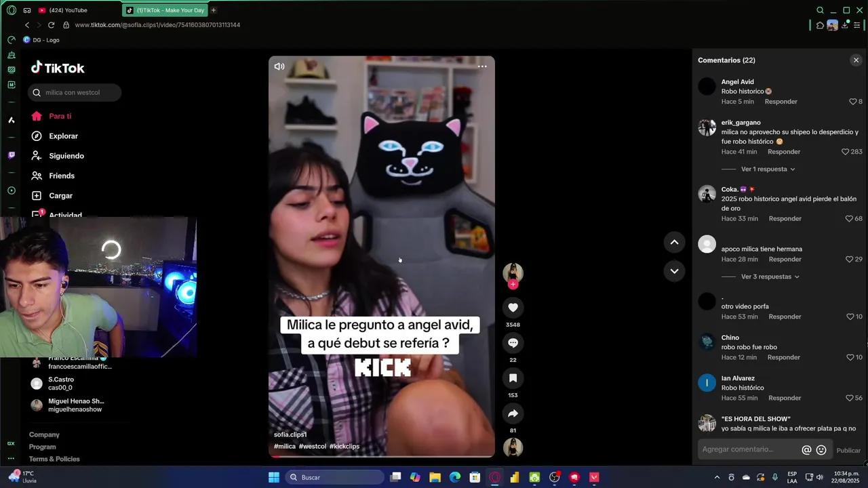Go back with browser back arrow
Screen dimensions: 868x488
[x=27, y=25]
